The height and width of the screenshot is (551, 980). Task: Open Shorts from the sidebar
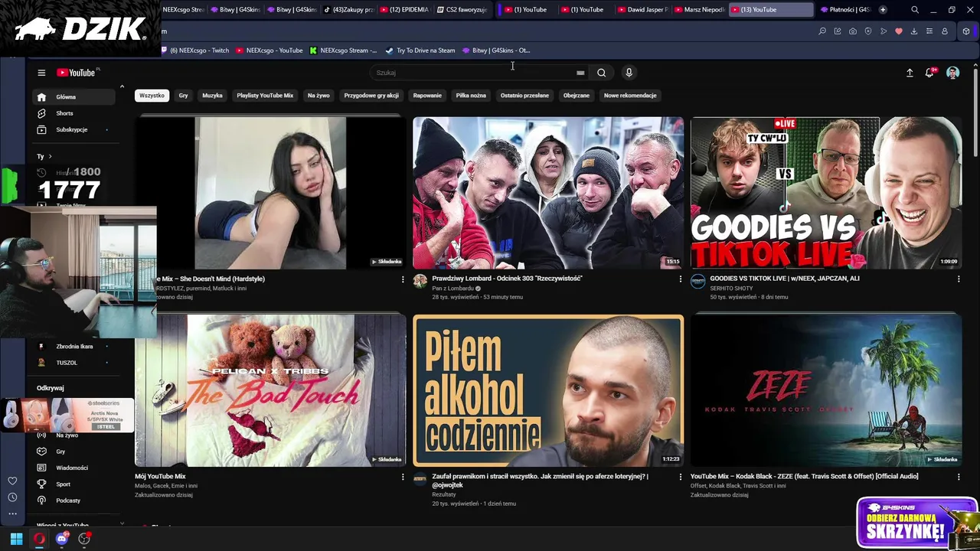tap(73, 113)
